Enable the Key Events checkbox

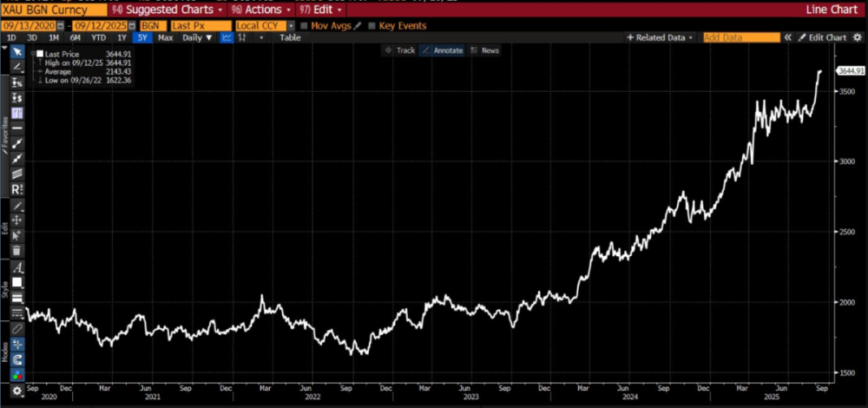[x=372, y=25]
